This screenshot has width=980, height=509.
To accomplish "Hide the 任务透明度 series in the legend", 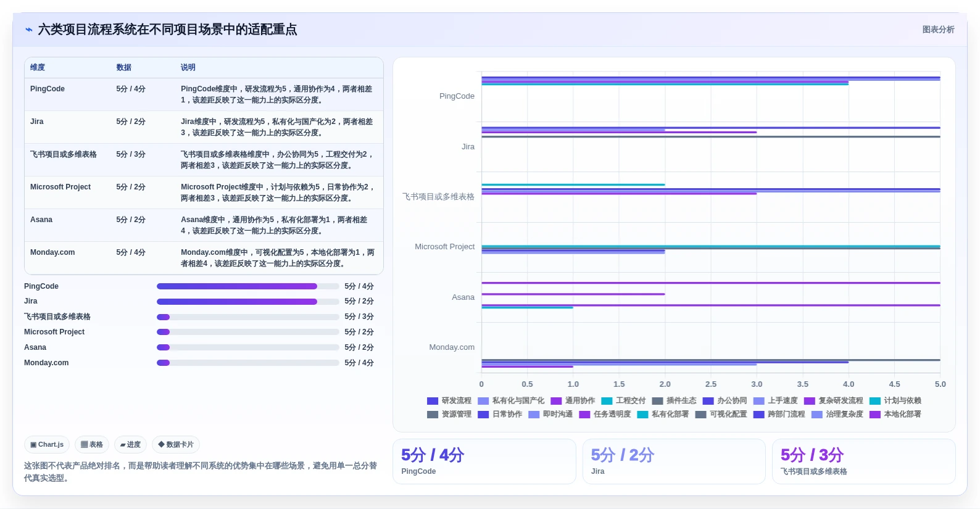I will point(605,414).
